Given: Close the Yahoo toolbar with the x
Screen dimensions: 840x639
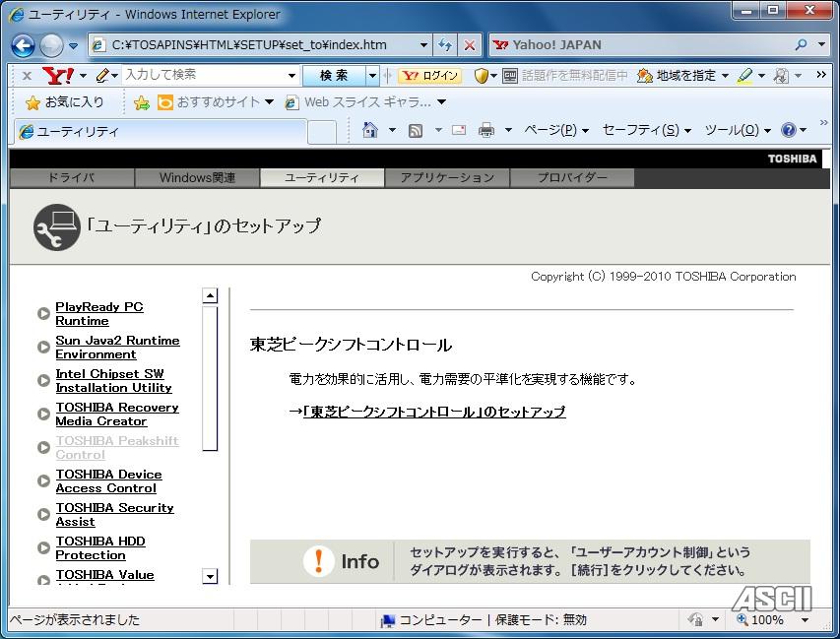Looking at the screenshot, I should pos(27,76).
